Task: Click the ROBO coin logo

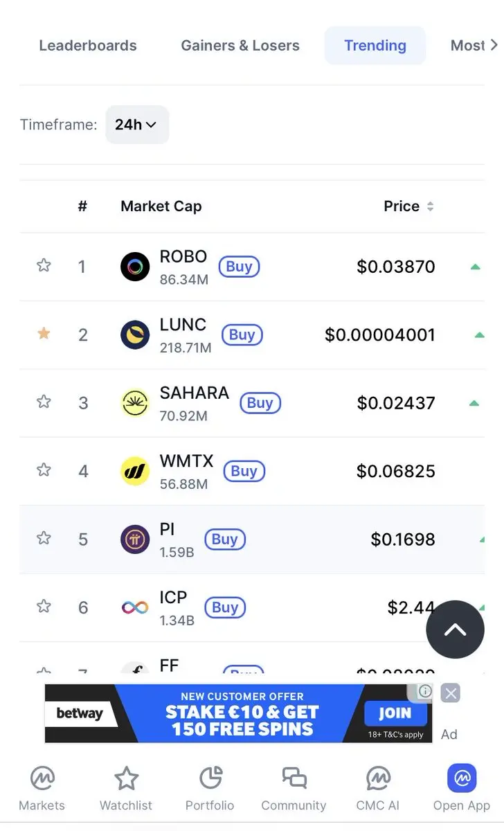Action: [x=135, y=267]
